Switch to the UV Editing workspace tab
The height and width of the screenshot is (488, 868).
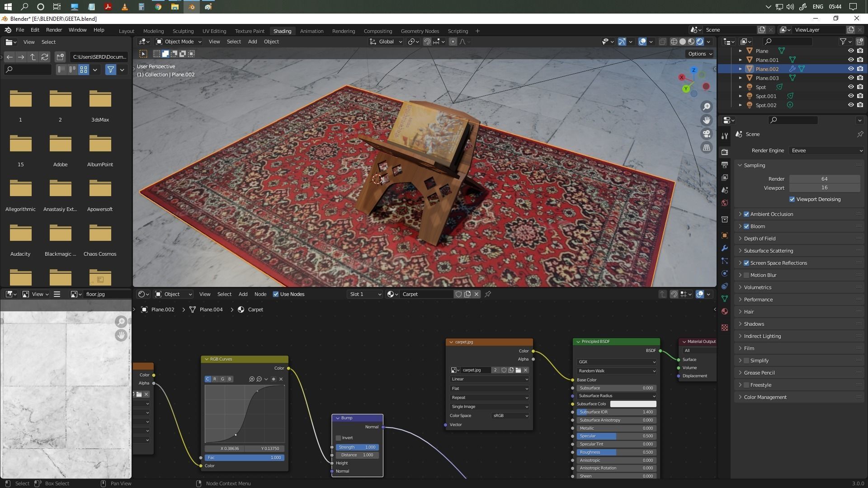[214, 31]
